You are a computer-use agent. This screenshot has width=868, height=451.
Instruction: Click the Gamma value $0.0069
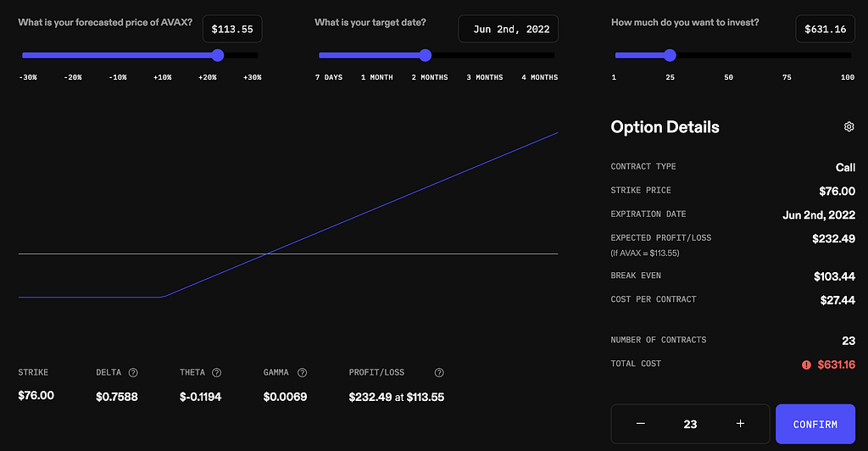tap(285, 397)
